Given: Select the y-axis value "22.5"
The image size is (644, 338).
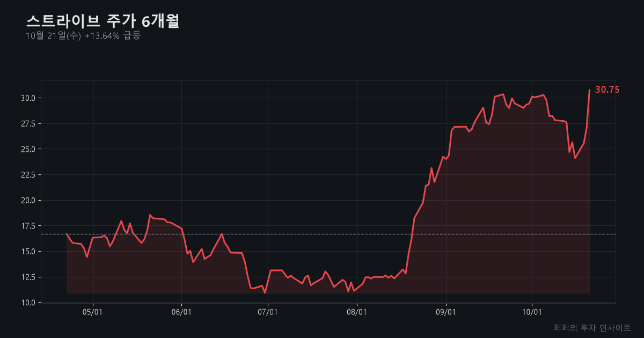Looking at the screenshot, I should pyautogui.click(x=29, y=175).
